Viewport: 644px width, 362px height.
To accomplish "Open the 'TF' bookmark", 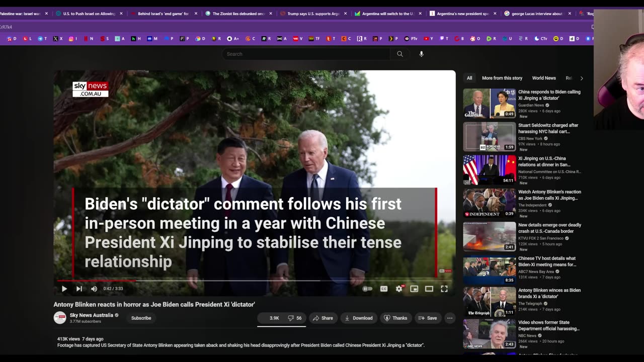I will [314, 39].
